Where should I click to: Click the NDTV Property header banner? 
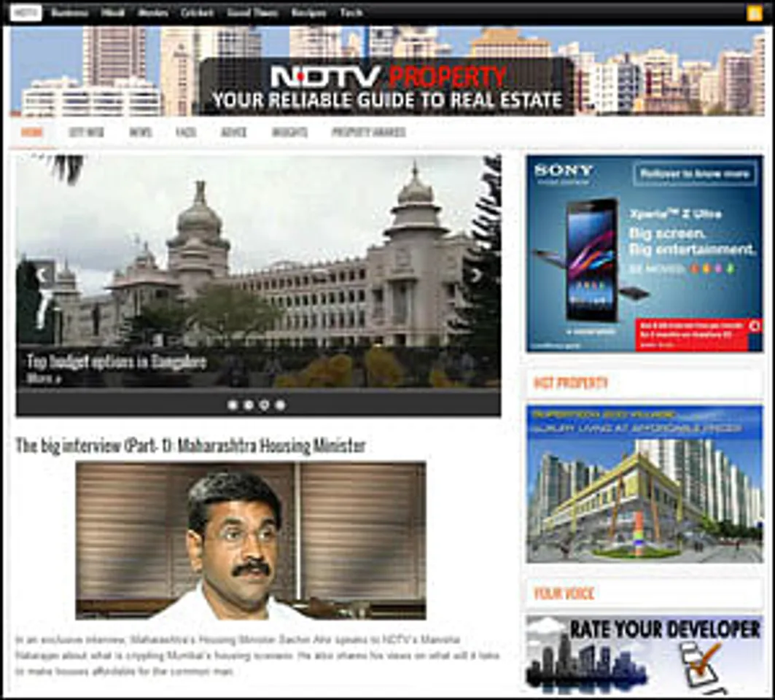point(388,71)
